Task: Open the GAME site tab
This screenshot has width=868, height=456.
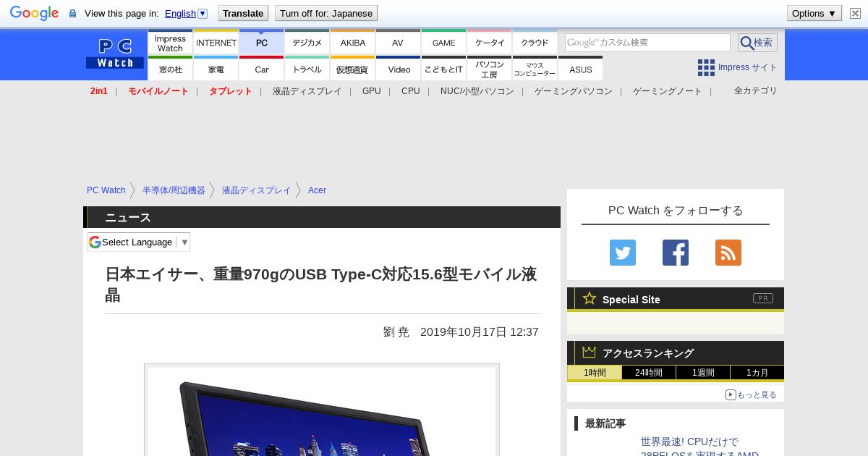Action: pyautogui.click(x=443, y=43)
